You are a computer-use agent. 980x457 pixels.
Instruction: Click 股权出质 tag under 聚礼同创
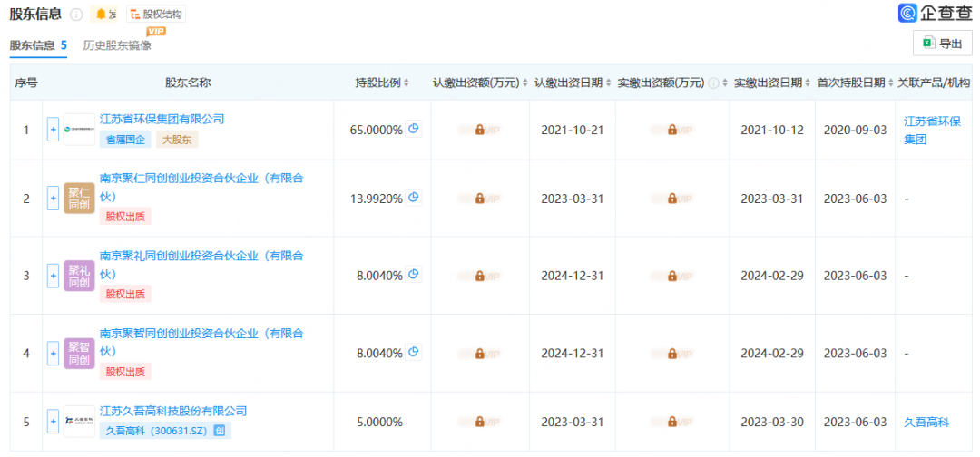pos(125,294)
